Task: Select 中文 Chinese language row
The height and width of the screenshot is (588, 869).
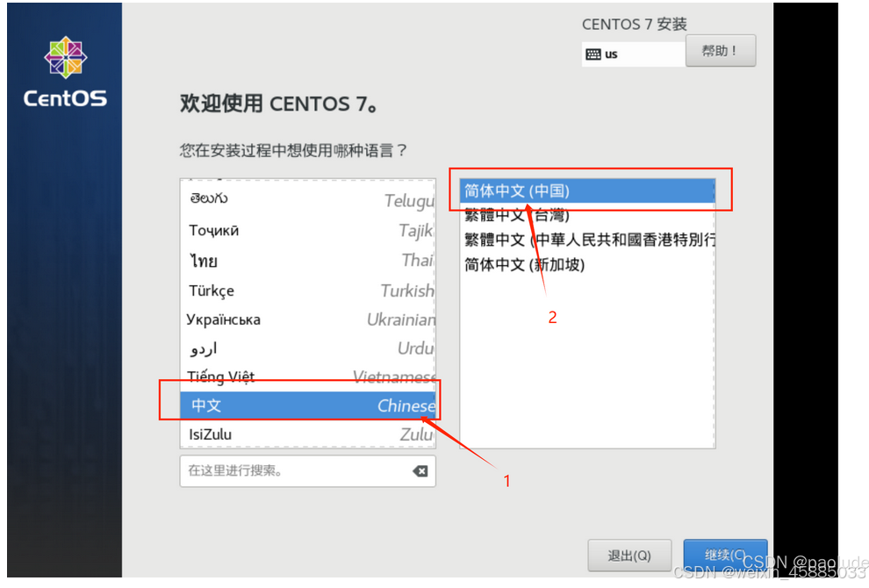Action: [307, 405]
